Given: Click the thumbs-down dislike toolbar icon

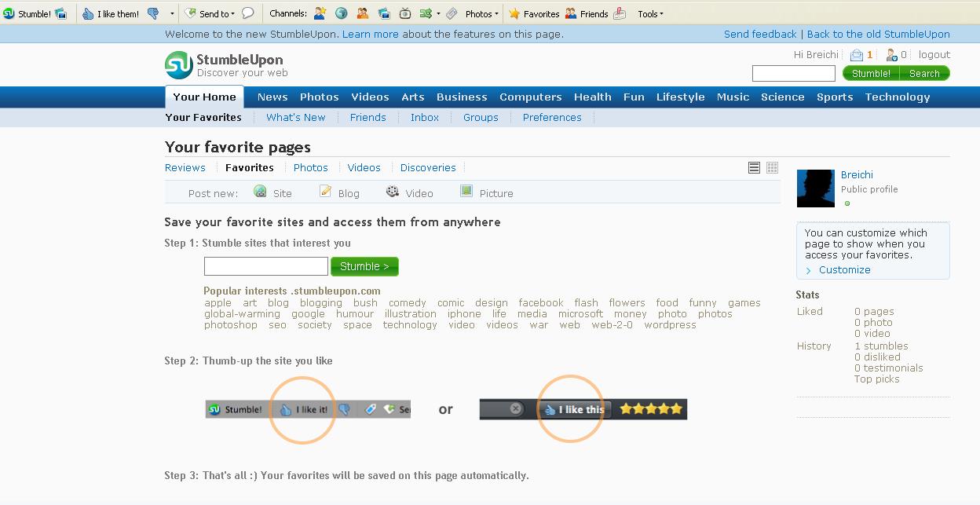Looking at the screenshot, I should [153, 13].
